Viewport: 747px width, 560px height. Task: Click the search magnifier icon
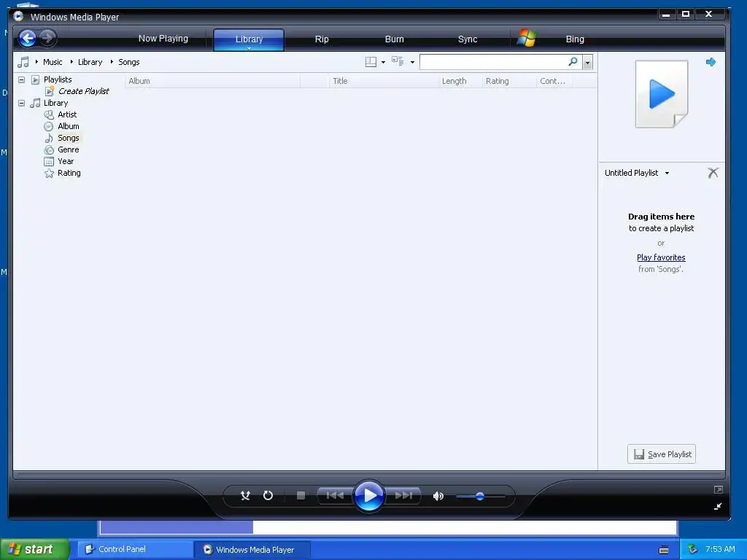(573, 61)
